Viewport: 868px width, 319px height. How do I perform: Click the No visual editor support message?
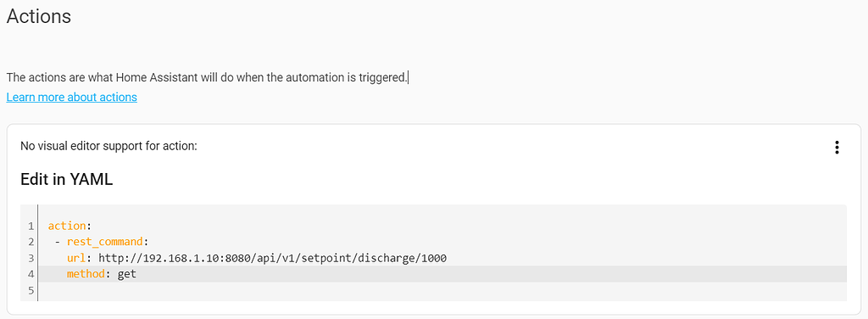tap(109, 146)
